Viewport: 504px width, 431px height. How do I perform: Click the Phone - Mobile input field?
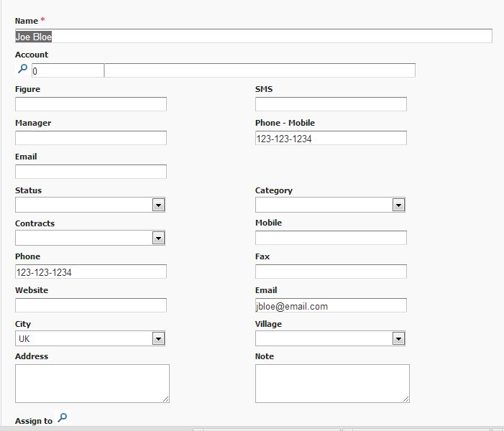pos(331,138)
